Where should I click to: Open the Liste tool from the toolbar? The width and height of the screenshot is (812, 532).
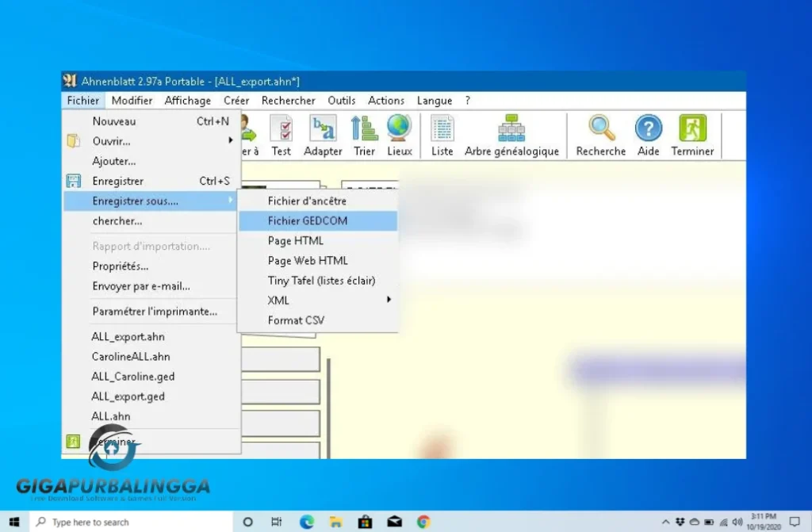442,133
